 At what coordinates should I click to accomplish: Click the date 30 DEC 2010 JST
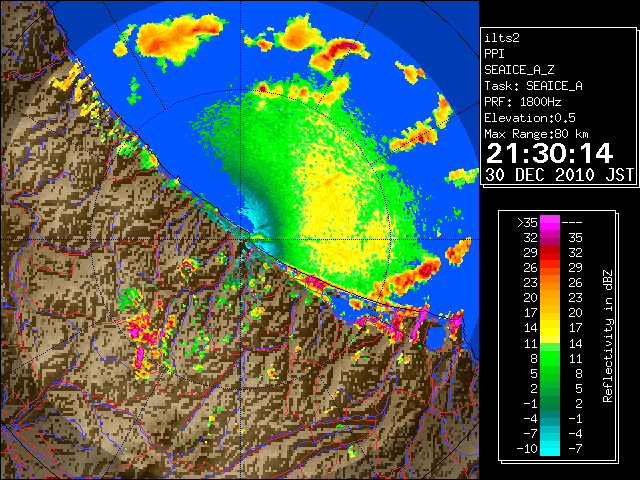coord(559,175)
